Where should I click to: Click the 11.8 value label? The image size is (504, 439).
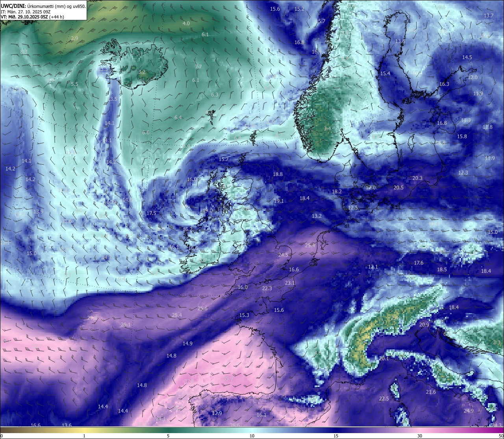pos(487,127)
